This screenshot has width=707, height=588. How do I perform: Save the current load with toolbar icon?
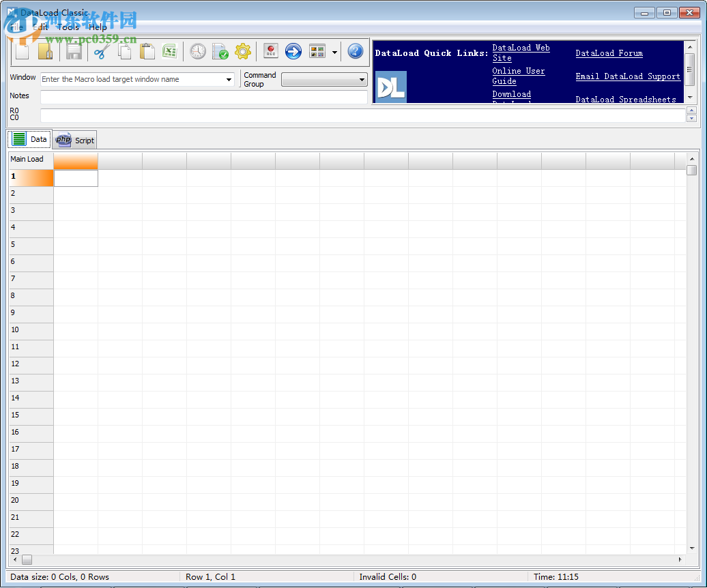tap(73, 51)
